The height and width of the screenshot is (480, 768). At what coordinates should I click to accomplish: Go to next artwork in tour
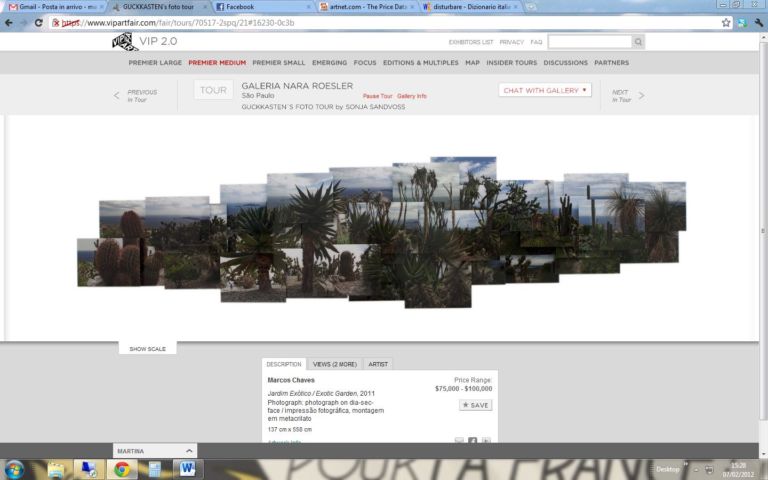click(x=628, y=96)
